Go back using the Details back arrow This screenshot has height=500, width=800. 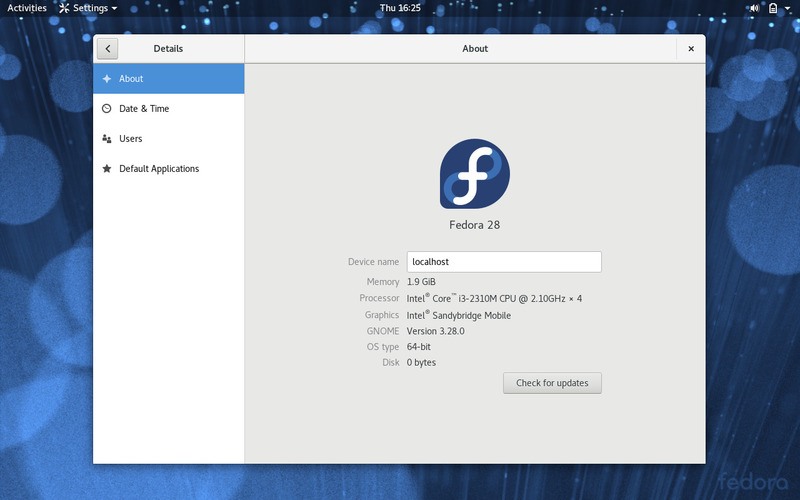coord(108,49)
